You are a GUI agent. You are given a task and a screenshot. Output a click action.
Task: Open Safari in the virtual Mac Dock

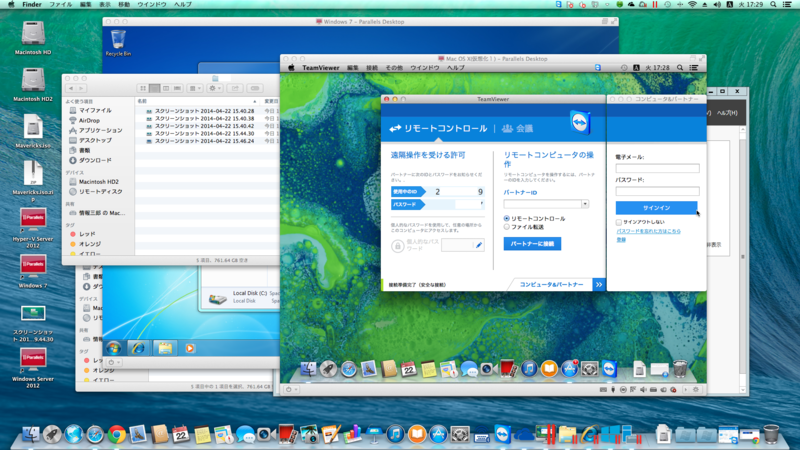(348, 369)
